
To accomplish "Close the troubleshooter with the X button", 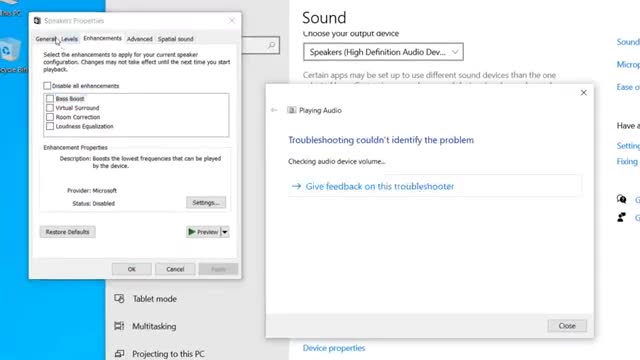I will [584, 93].
